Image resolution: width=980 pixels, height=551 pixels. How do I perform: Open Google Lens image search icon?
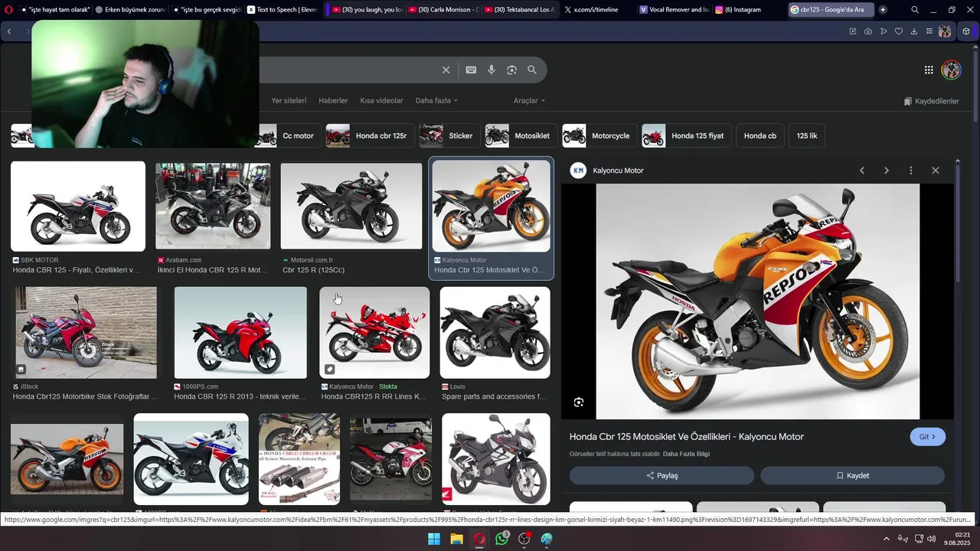[x=511, y=70]
